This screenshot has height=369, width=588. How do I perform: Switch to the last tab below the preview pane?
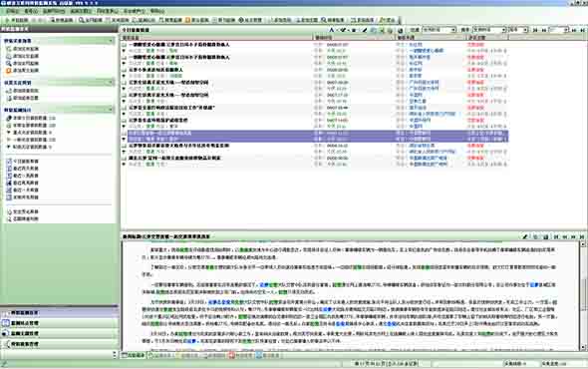[268, 355]
